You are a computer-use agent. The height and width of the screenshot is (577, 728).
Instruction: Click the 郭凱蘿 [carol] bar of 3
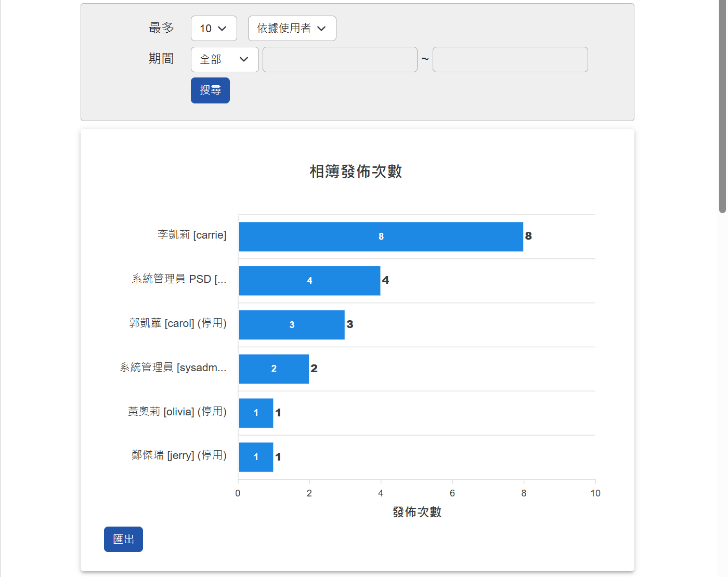coord(292,325)
